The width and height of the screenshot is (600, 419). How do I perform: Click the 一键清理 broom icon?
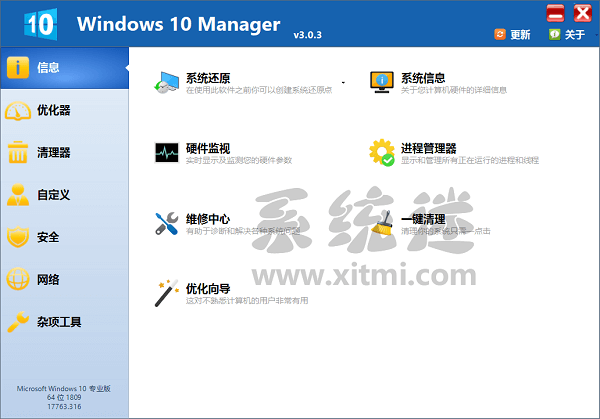[383, 223]
